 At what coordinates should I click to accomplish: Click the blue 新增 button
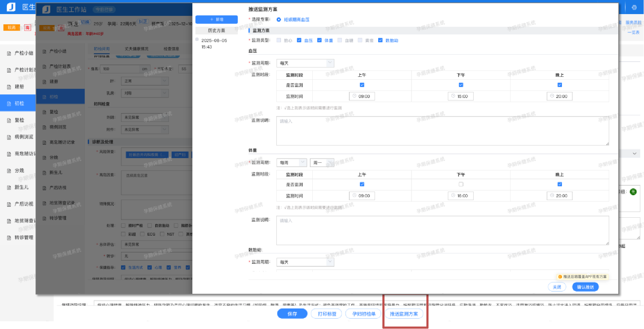(217, 19)
